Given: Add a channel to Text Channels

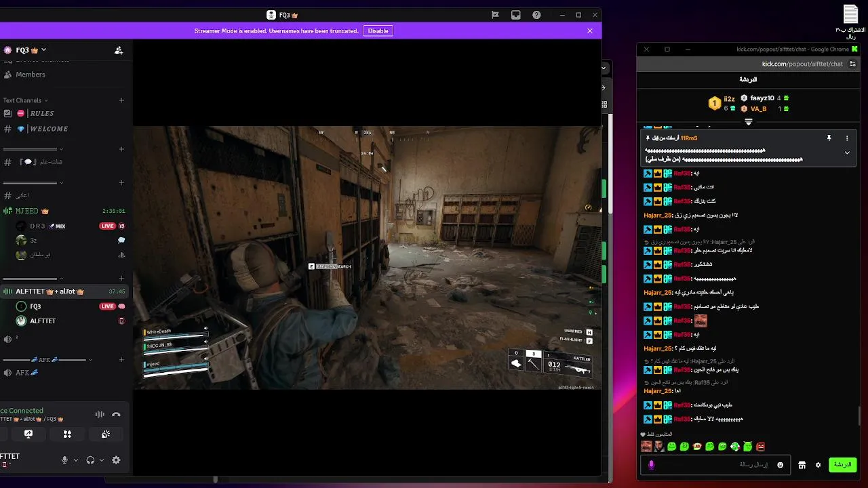Looking at the screenshot, I should click(x=121, y=100).
